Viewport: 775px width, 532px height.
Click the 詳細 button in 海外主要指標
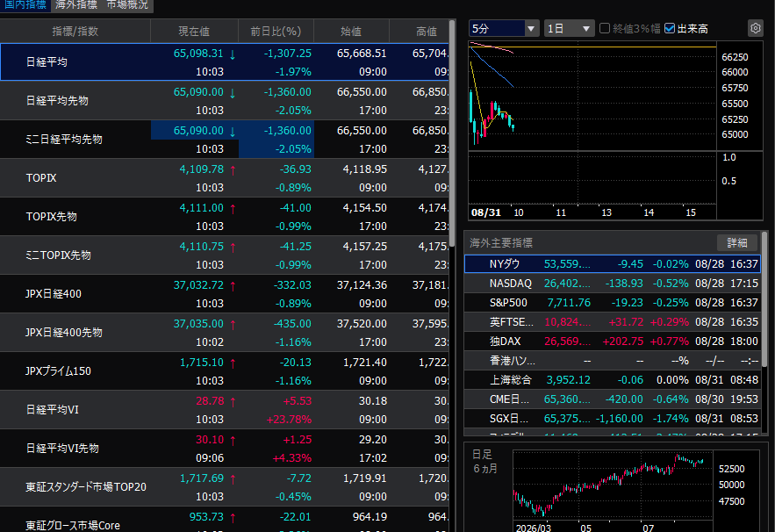click(737, 243)
